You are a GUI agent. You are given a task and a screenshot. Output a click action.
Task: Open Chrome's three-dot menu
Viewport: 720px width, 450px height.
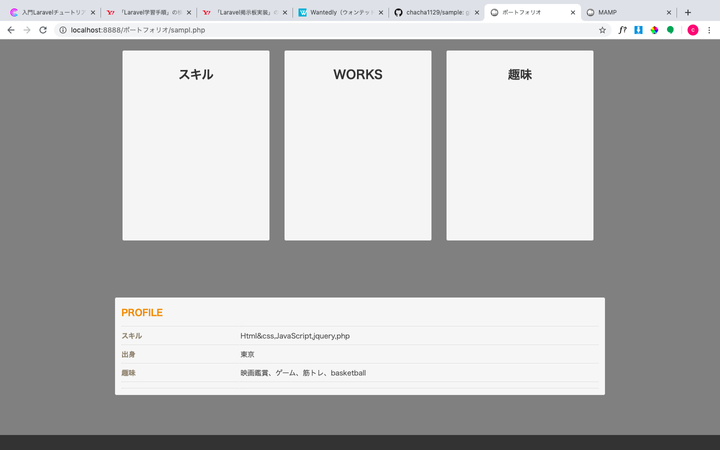click(709, 30)
